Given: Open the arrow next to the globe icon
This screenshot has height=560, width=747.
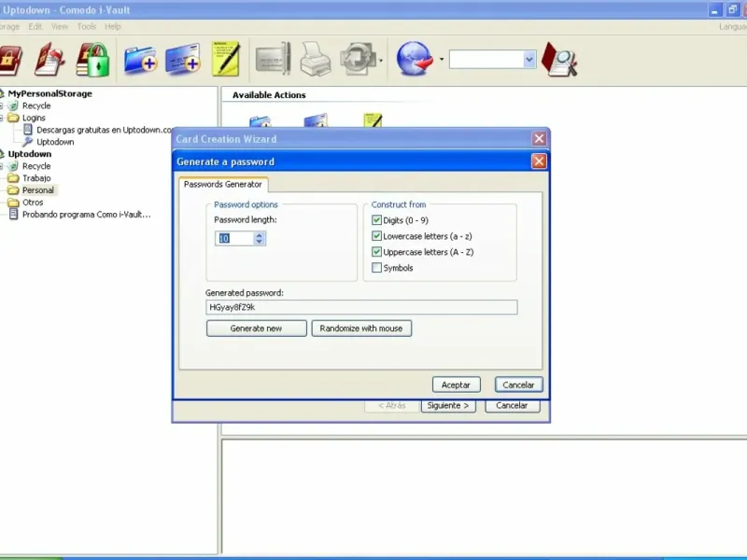Looking at the screenshot, I should 442,60.
